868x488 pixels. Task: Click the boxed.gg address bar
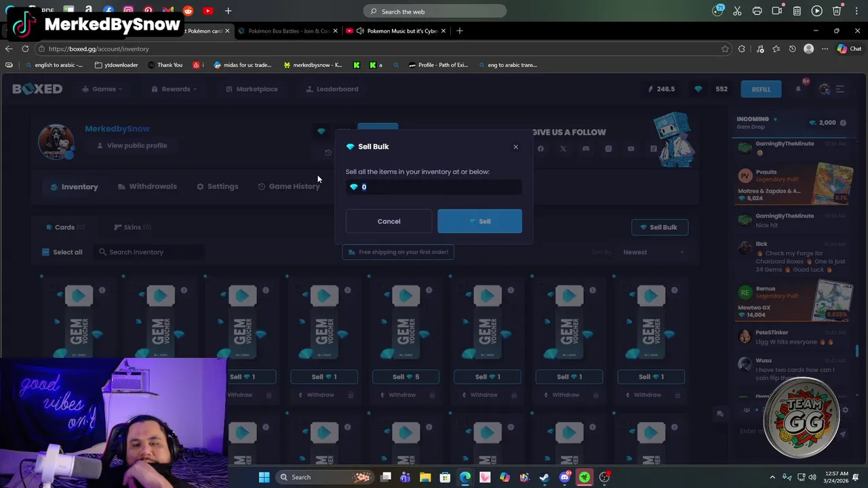coord(380,49)
